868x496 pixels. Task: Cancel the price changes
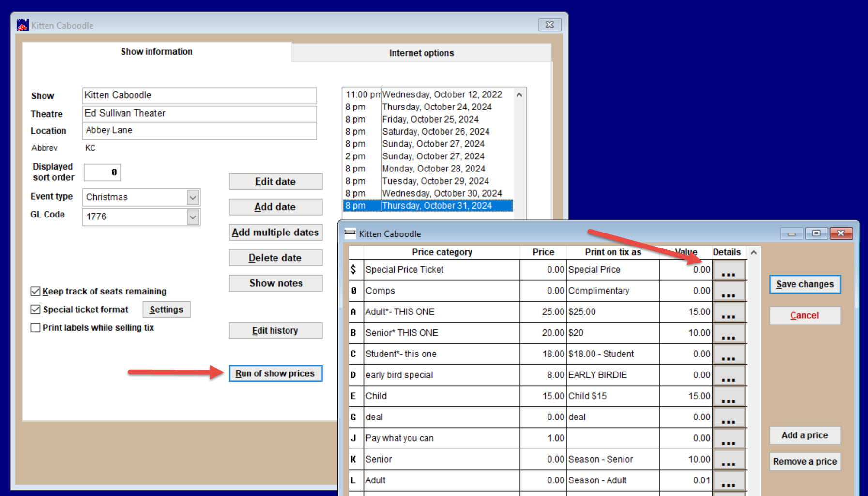[x=805, y=315]
